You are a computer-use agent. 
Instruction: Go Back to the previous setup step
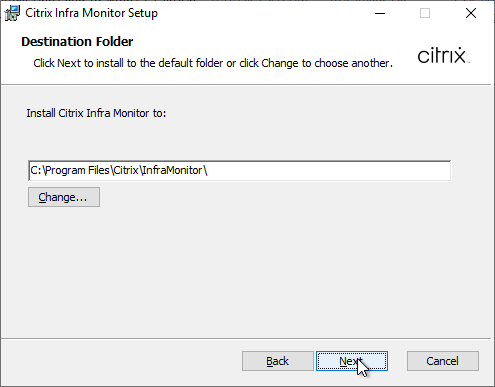tap(278, 361)
